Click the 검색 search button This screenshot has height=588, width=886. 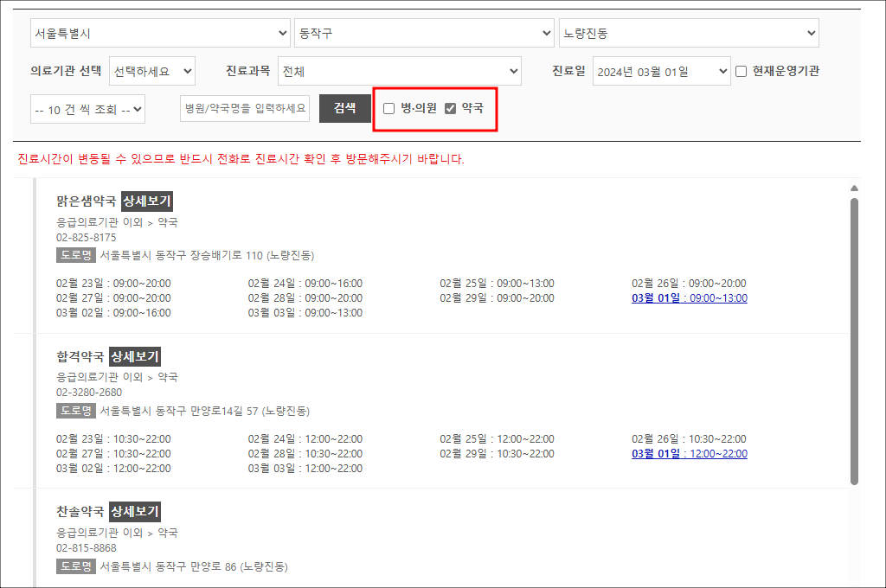[344, 108]
